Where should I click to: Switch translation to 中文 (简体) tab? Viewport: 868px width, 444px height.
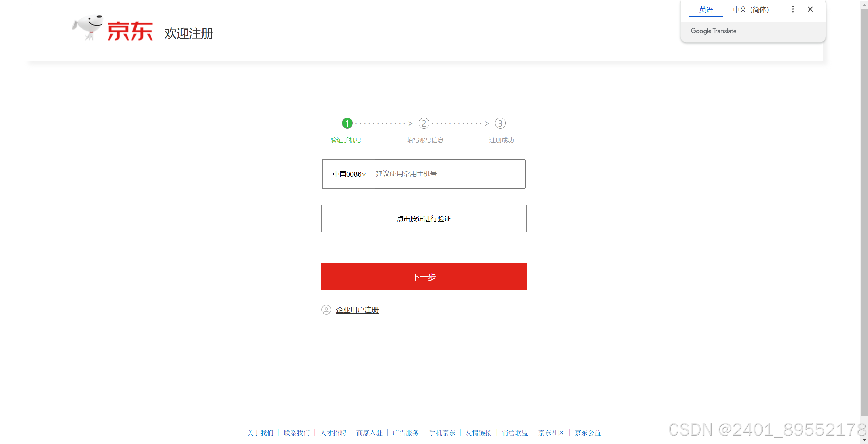pyautogui.click(x=751, y=10)
